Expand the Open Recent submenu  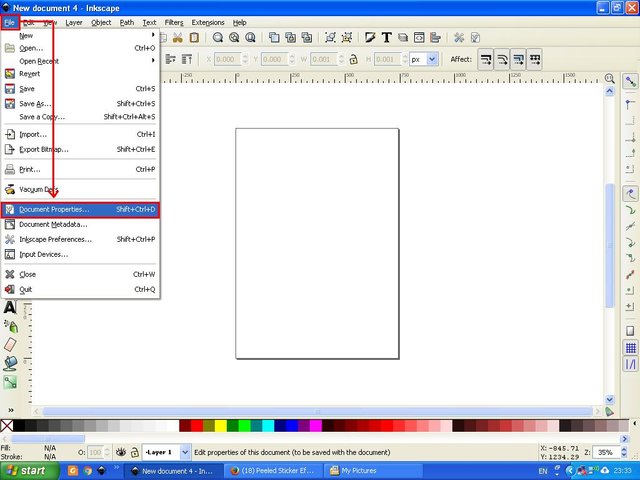[80, 61]
